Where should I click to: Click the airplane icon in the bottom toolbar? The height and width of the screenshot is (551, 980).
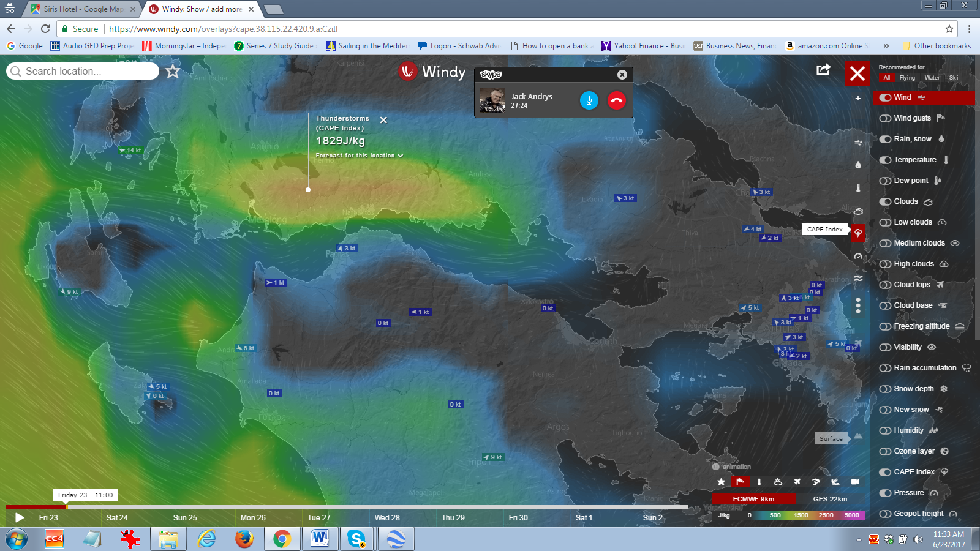tap(797, 482)
